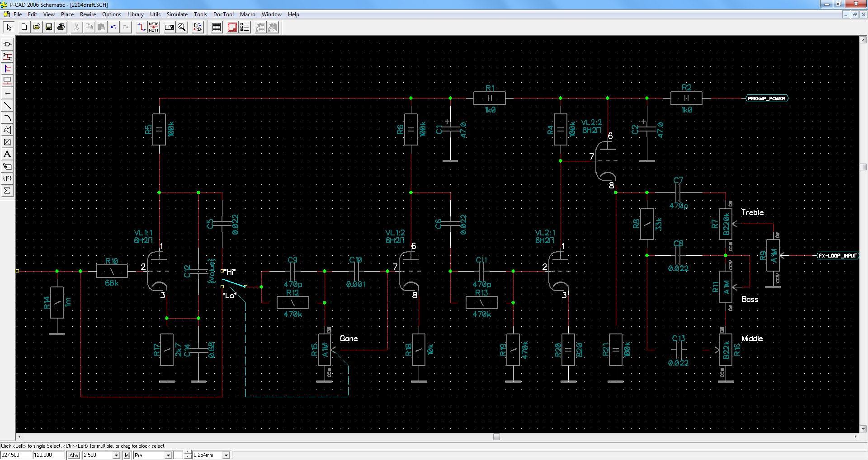This screenshot has width=868, height=460.
Task: Open the 0.254mm line width dropdown
Action: [226, 455]
